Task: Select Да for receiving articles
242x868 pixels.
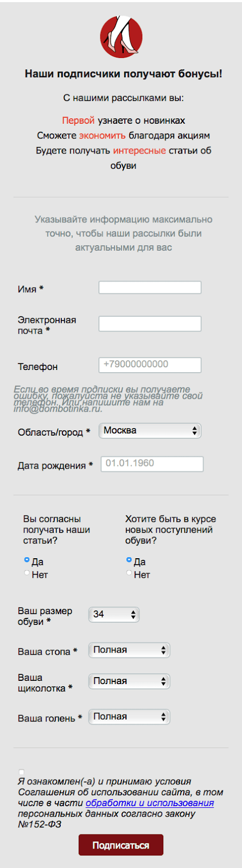Action: pos(27,560)
